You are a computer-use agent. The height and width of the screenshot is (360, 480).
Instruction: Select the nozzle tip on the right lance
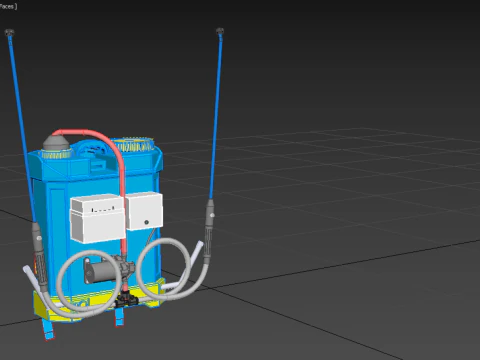220,31
